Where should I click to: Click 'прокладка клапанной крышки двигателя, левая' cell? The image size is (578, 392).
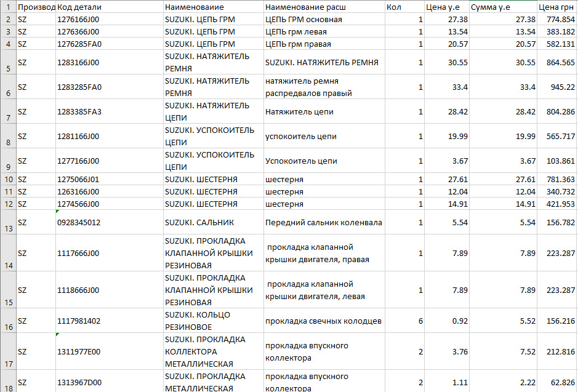pyautogui.click(x=324, y=290)
